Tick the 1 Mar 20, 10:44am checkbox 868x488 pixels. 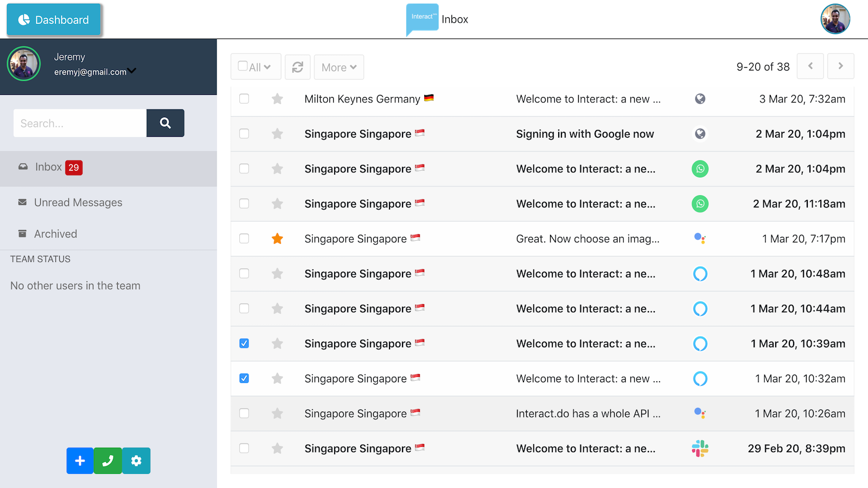(x=244, y=309)
